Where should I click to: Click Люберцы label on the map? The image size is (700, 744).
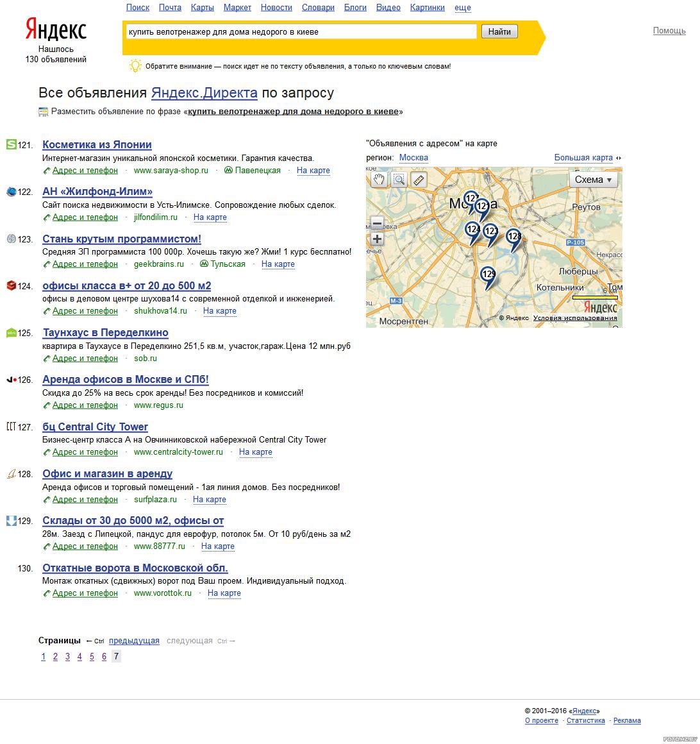[x=578, y=271]
